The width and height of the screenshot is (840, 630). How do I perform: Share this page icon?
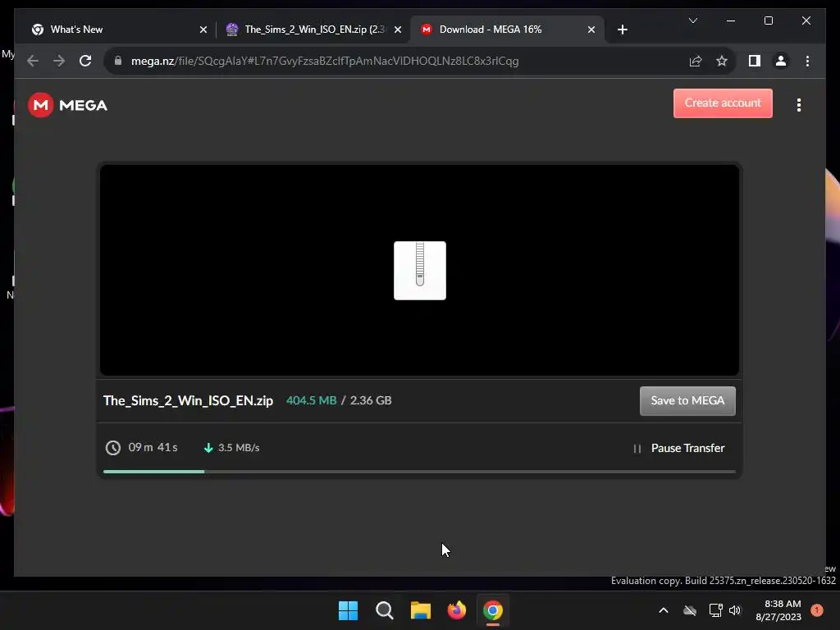coord(696,61)
